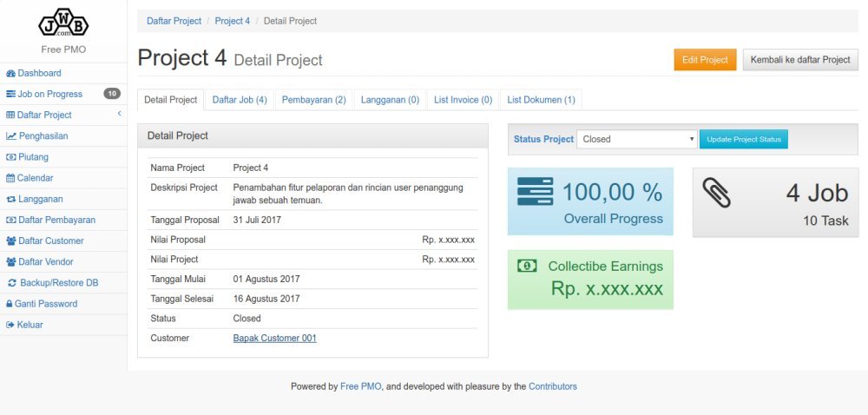Click Daftar Project in the breadcrumb
868x415 pixels.
coord(174,21)
